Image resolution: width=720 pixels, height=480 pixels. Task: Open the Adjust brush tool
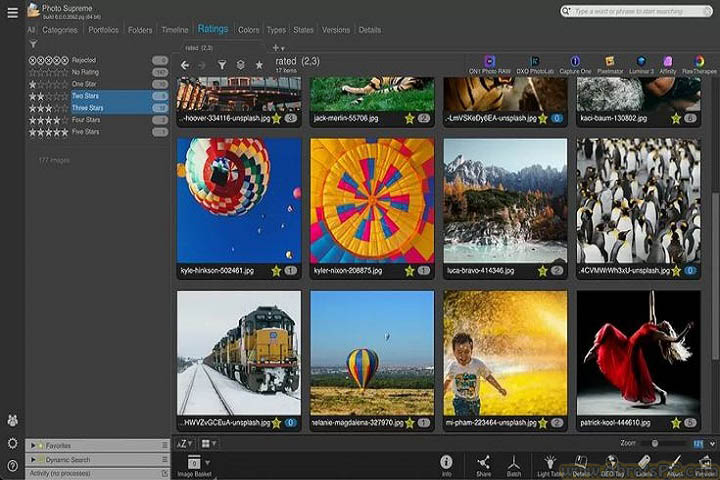(x=675, y=465)
